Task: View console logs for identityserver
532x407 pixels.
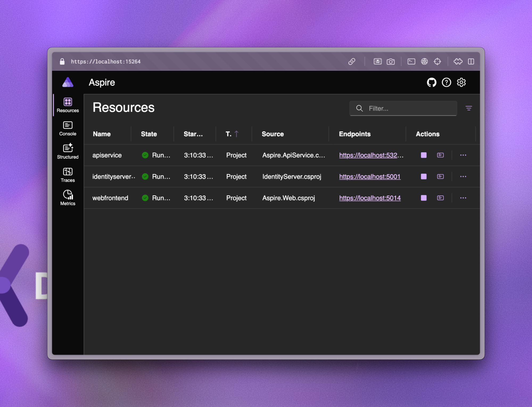Action: click(x=440, y=176)
